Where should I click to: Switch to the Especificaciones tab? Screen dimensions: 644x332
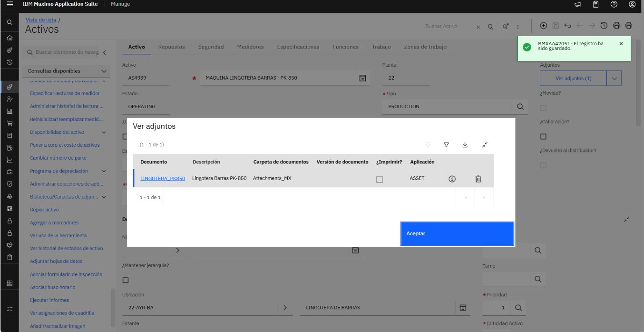298,47
